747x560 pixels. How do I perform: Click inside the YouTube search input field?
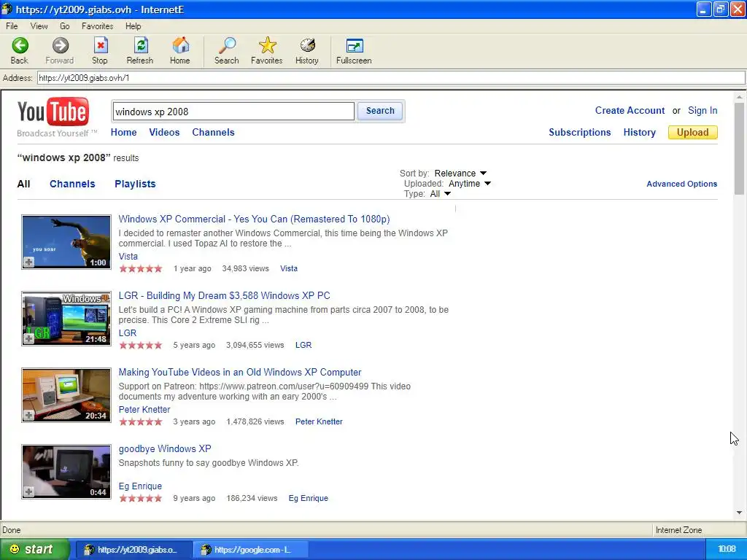coord(233,112)
